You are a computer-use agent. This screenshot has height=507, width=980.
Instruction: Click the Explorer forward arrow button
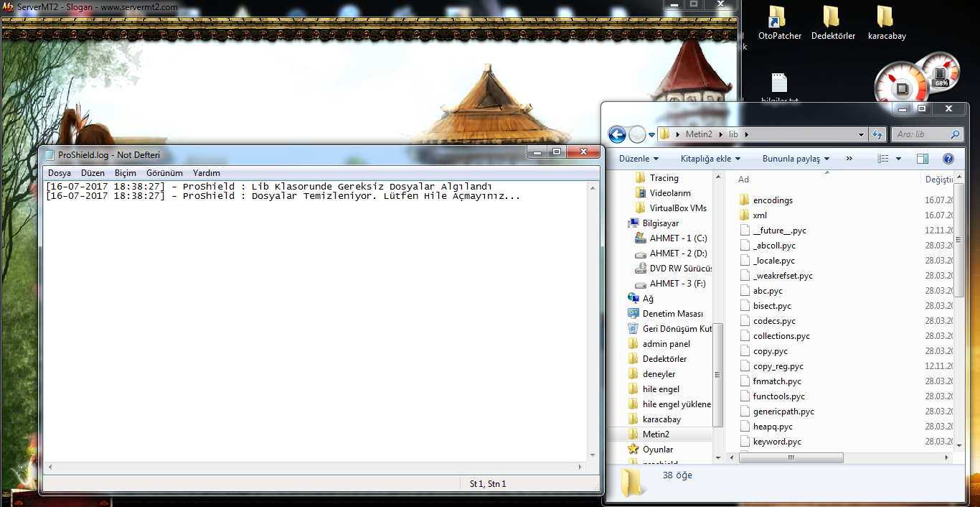pos(637,134)
